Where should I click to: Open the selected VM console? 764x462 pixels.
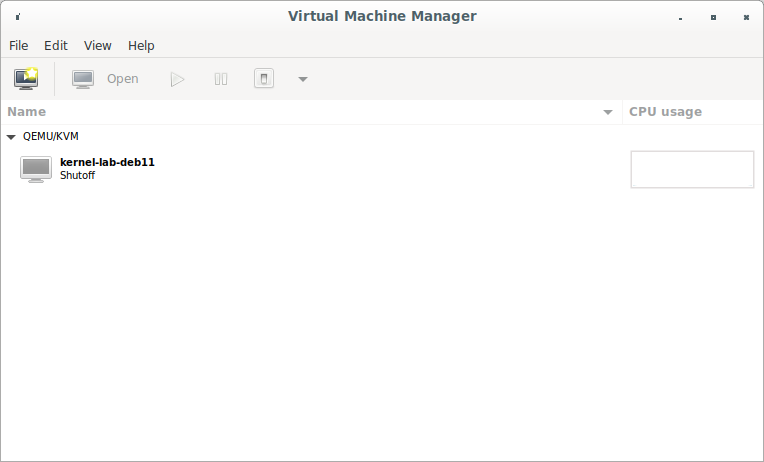105,79
